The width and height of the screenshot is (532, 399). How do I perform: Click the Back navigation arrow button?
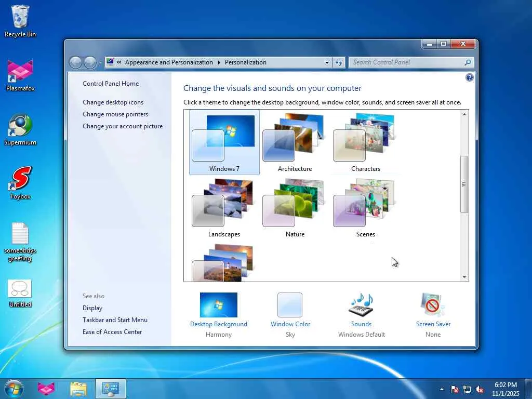pos(75,62)
